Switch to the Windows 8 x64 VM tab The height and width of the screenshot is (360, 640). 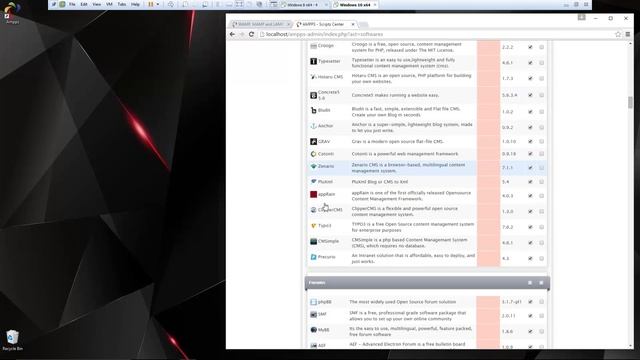point(304,4)
